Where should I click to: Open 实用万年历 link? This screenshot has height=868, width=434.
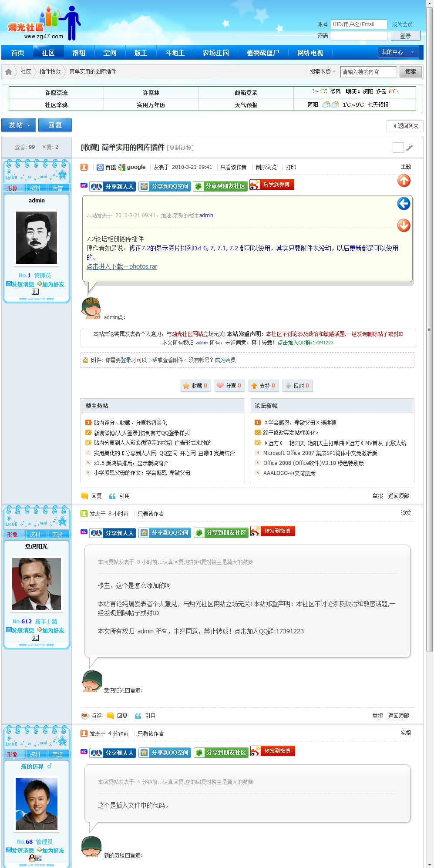pyautogui.click(x=151, y=105)
